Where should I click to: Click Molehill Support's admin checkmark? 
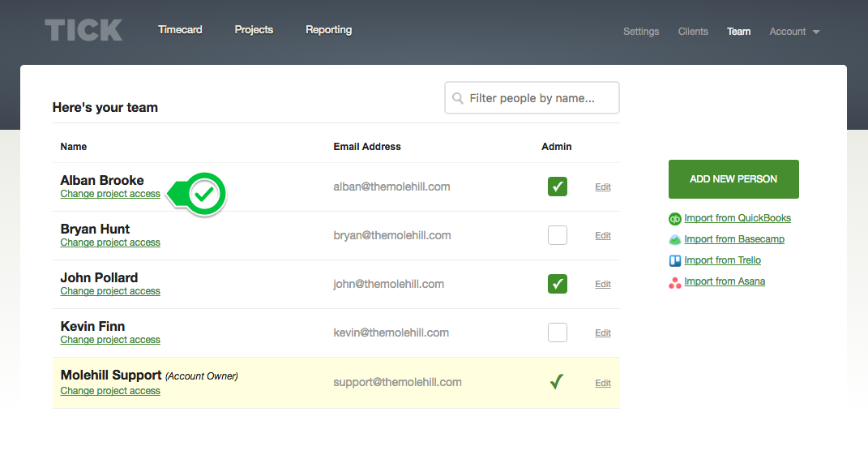click(x=556, y=382)
